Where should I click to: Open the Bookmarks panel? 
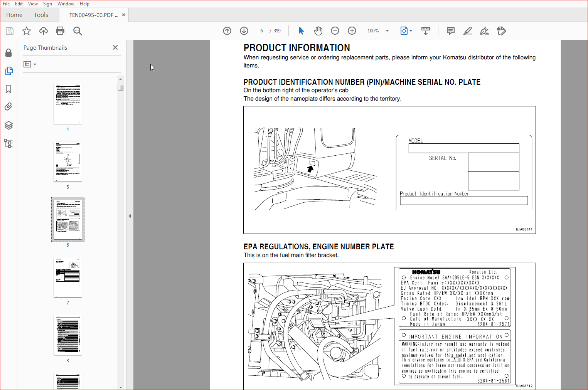click(x=8, y=89)
